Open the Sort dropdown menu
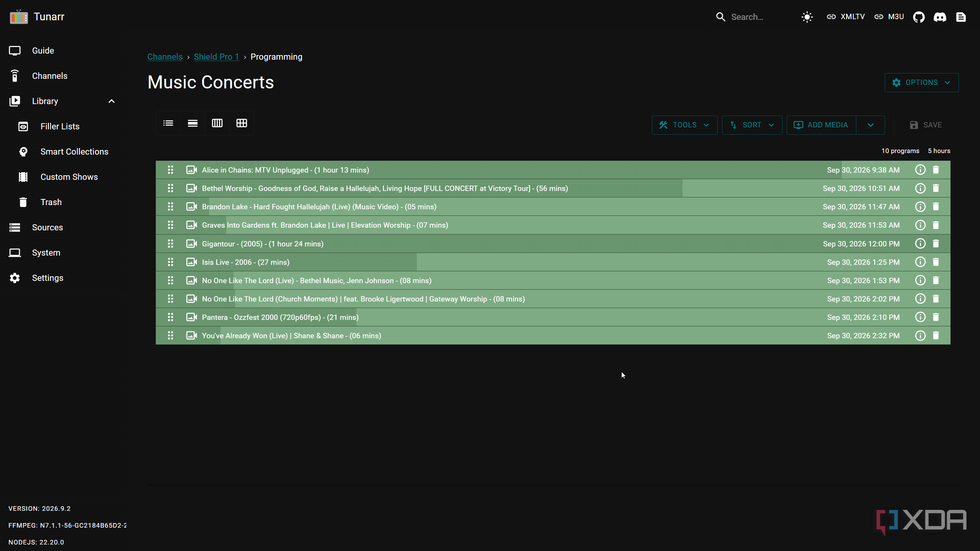Image resolution: width=980 pixels, height=551 pixels. [x=752, y=125]
